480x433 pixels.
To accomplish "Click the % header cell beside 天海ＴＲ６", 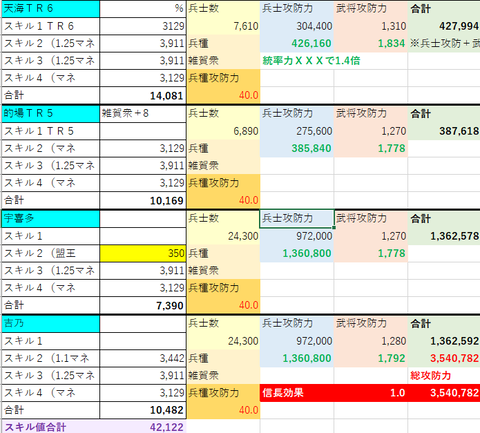I will (143, 9).
